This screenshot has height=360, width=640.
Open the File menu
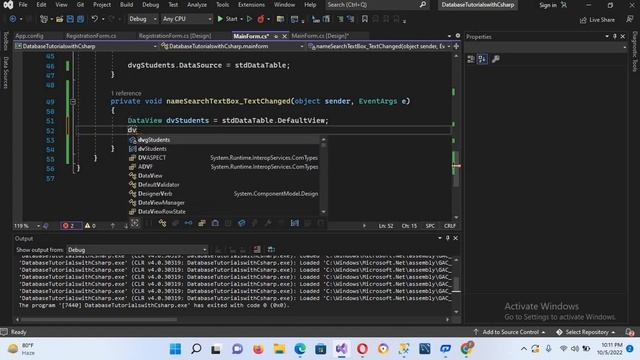pyautogui.click(x=23, y=5)
